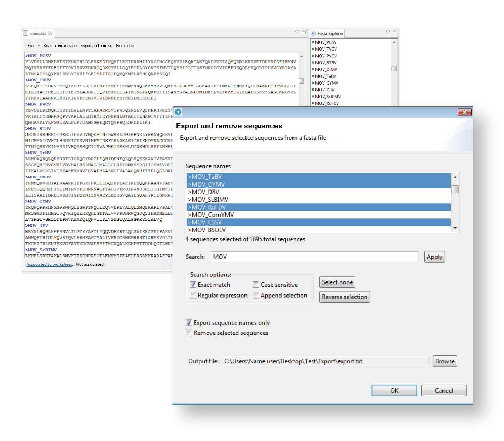Click the sequence list scrollbar thumb
The height and width of the screenshot is (441, 504).
455,189
